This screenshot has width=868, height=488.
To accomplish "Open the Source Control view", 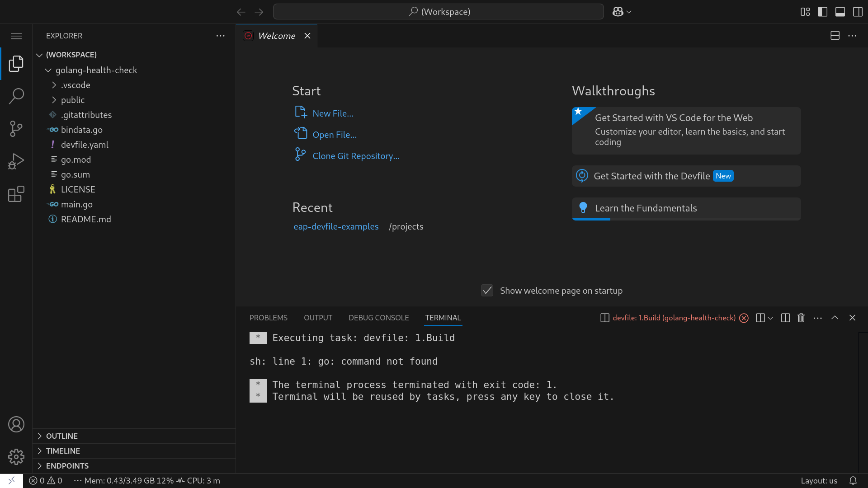I will pos(16,129).
